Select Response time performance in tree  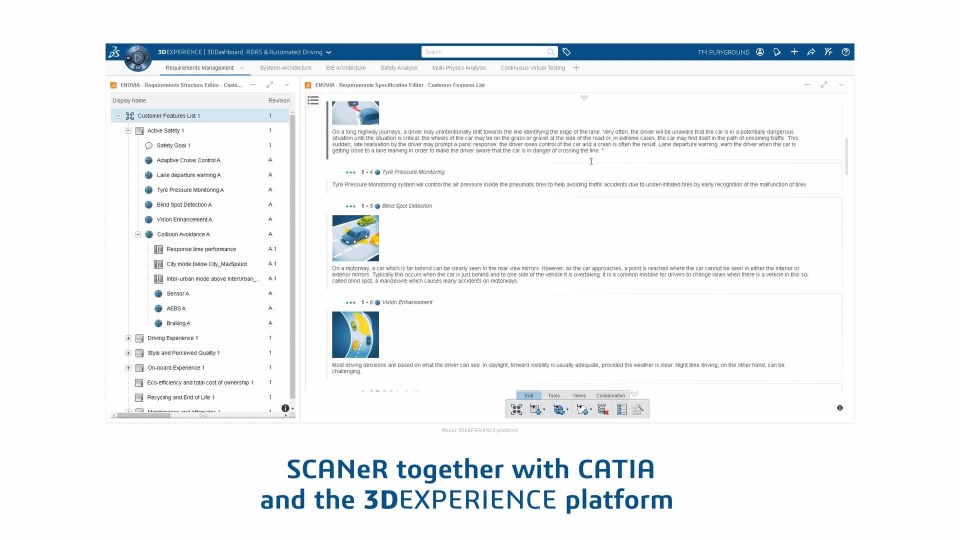click(x=201, y=249)
